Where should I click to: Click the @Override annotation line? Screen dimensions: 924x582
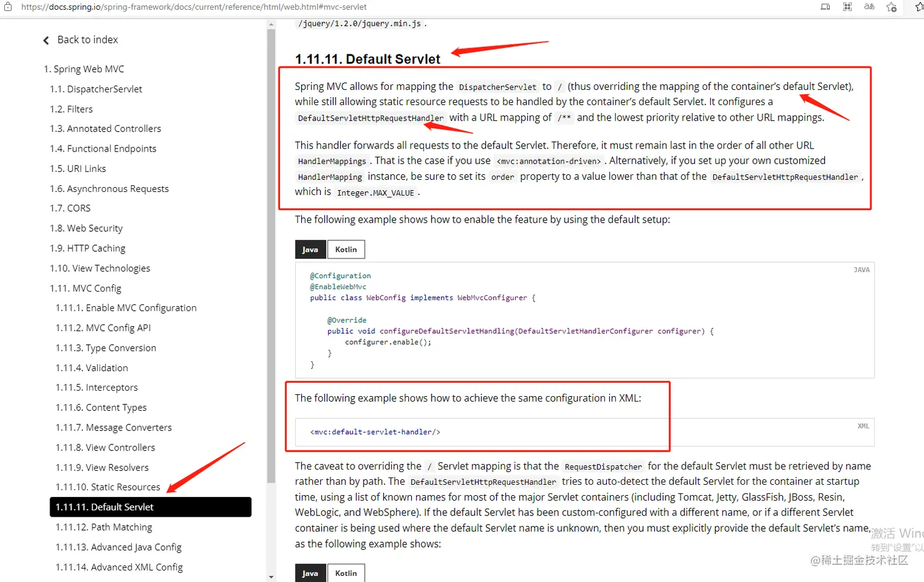click(x=346, y=320)
